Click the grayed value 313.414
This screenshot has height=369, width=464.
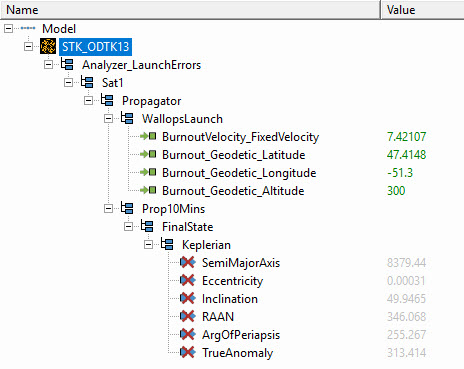[407, 353]
